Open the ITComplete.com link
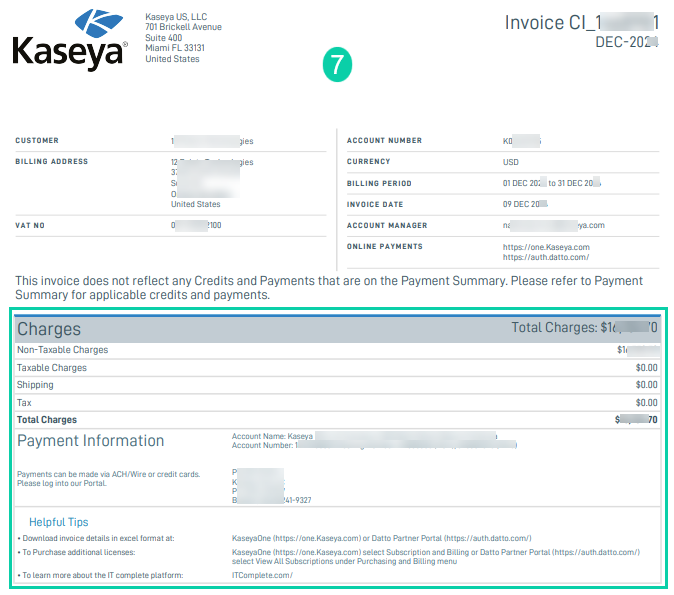The image size is (674, 595). tap(263, 573)
